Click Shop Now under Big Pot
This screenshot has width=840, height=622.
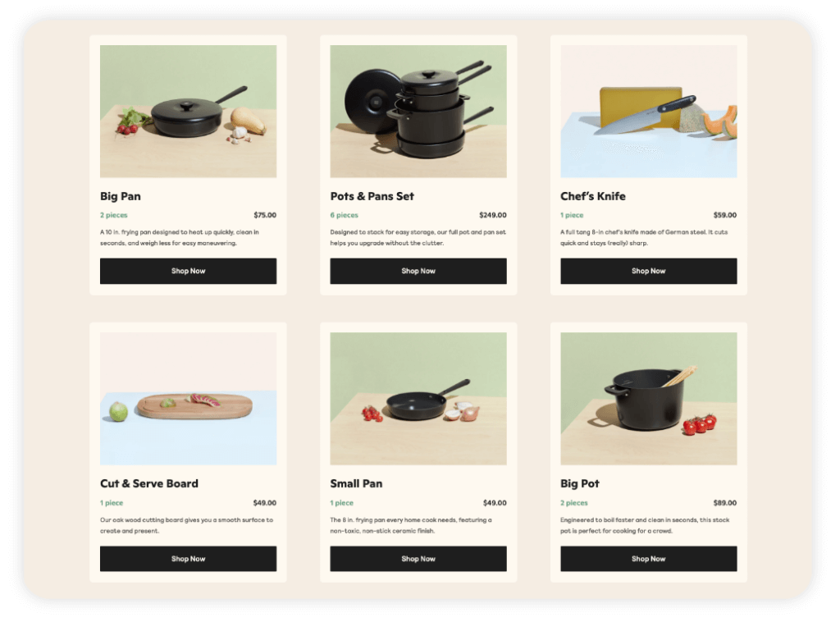pyautogui.click(x=648, y=559)
